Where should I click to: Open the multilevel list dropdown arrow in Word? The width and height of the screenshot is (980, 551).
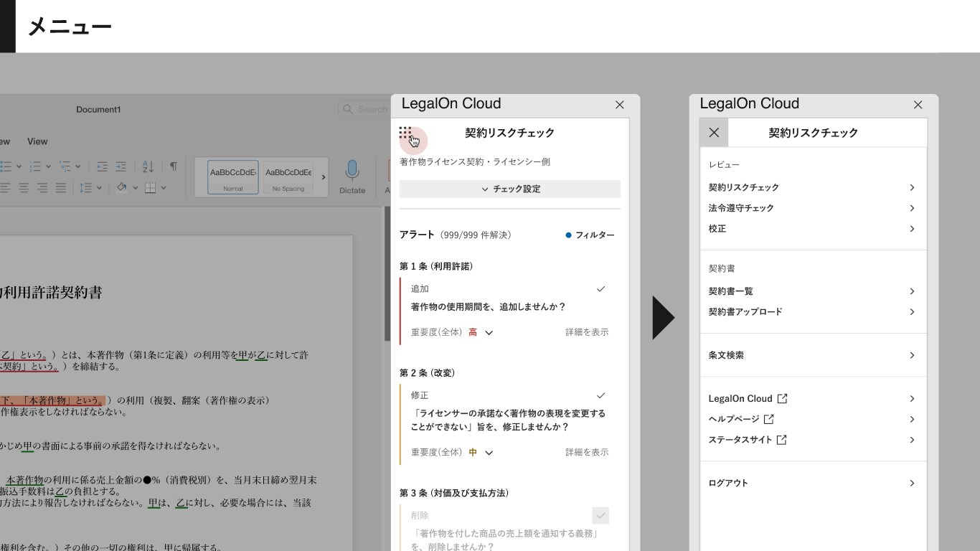tap(78, 166)
